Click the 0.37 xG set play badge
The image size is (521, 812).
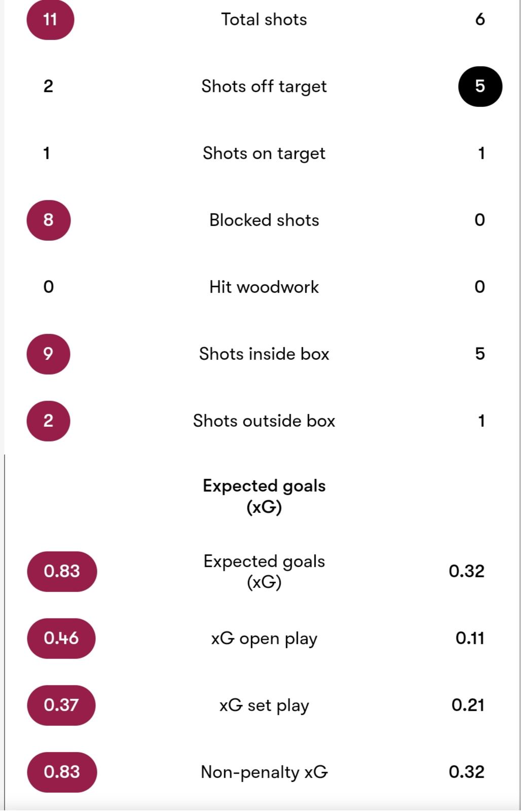[x=61, y=705]
